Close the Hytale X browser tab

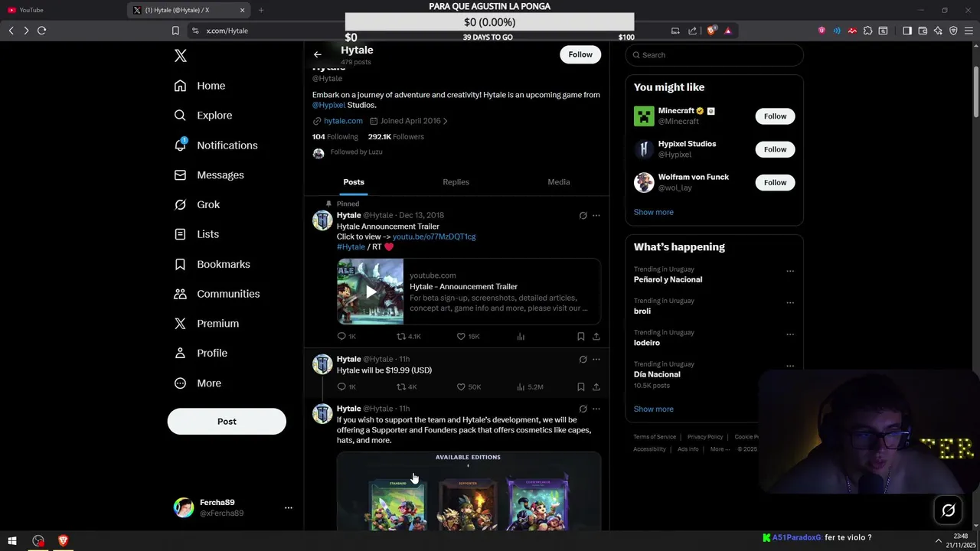coord(243,10)
